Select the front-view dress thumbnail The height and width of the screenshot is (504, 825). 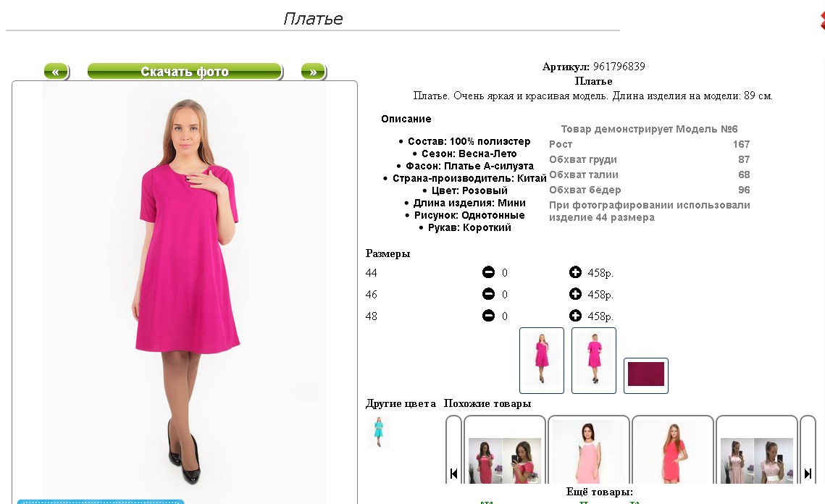tap(541, 361)
